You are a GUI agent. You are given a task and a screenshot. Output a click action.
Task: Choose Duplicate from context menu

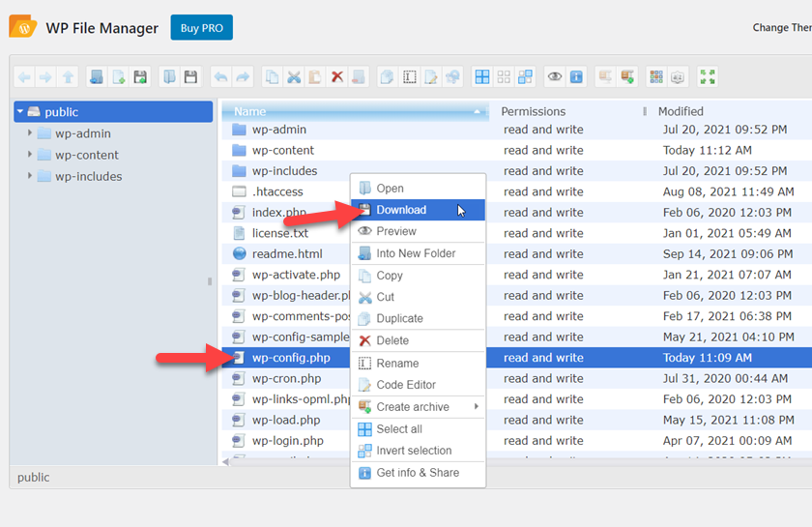418,318
